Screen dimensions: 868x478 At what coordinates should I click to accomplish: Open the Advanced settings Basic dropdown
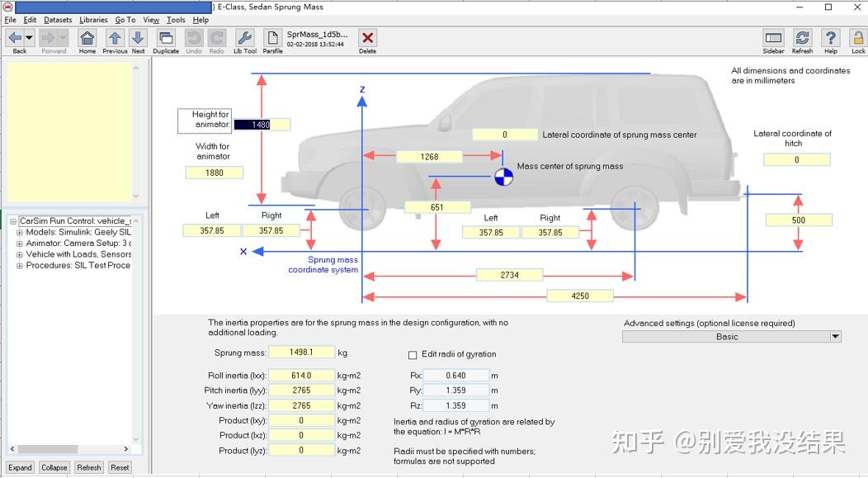[x=834, y=336]
